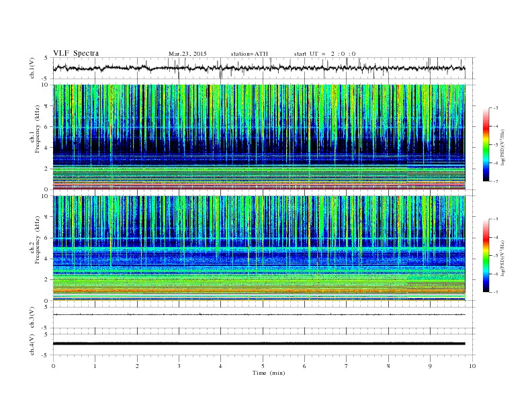Click time axis tick label "7"
The image size is (532, 411).
tap(347, 366)
